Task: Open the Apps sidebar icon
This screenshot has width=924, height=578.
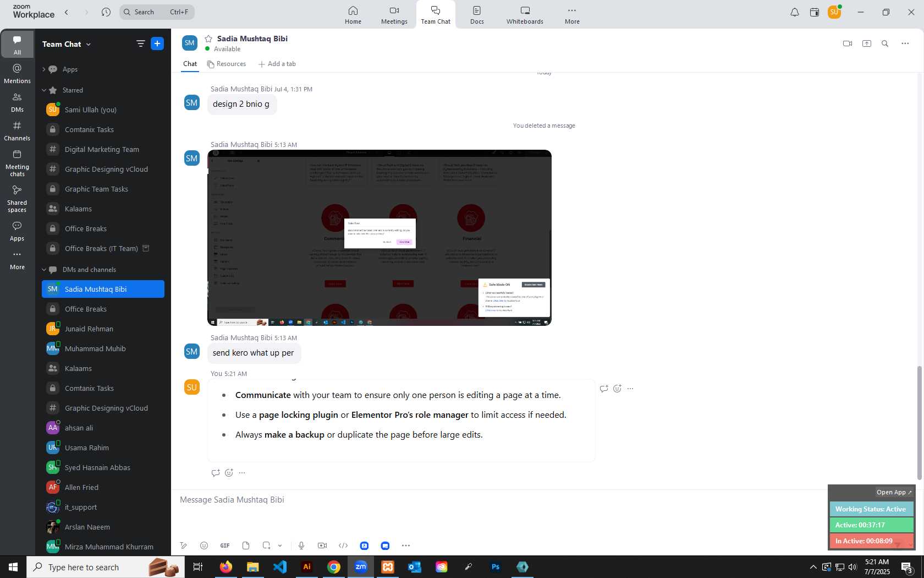Action: 17,231
